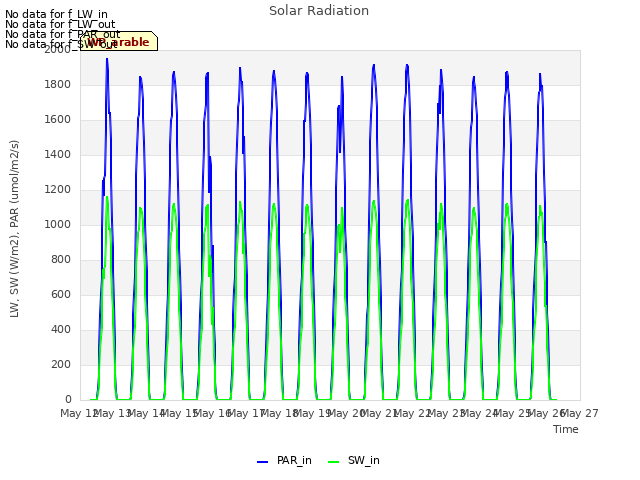Click 'No data for f_LW_in' message
This screenshot has height=480, width=640.
[x=56, y=14]
